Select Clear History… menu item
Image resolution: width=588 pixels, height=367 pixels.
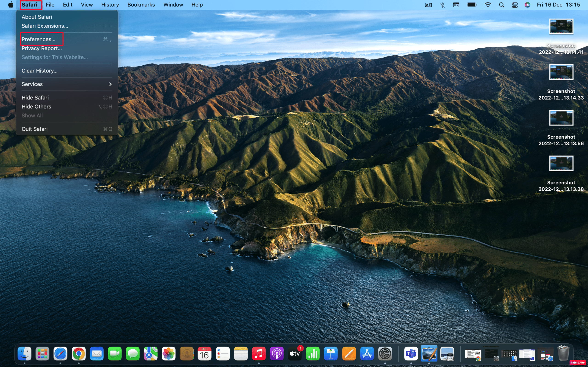coord(39,71)
